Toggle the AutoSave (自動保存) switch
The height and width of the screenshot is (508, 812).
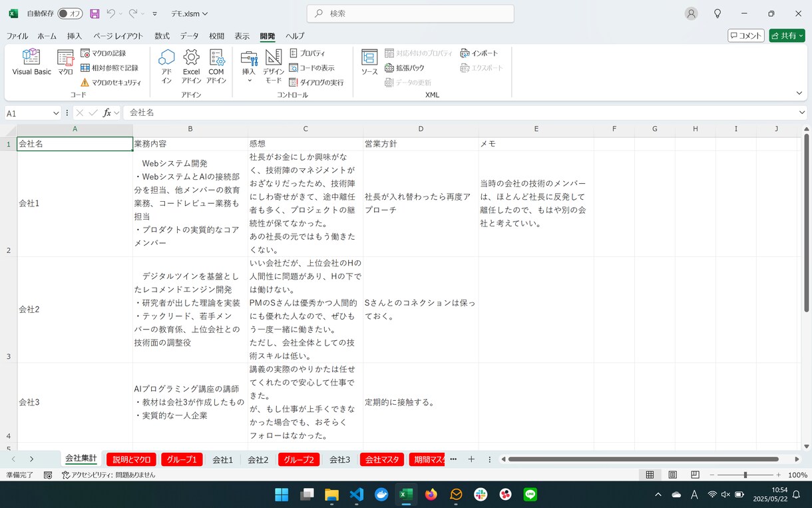(x=70, y=13)
